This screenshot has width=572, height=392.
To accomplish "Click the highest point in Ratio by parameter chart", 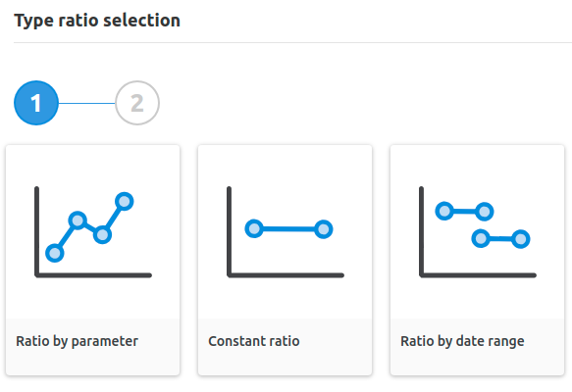I will coord(125,201).
